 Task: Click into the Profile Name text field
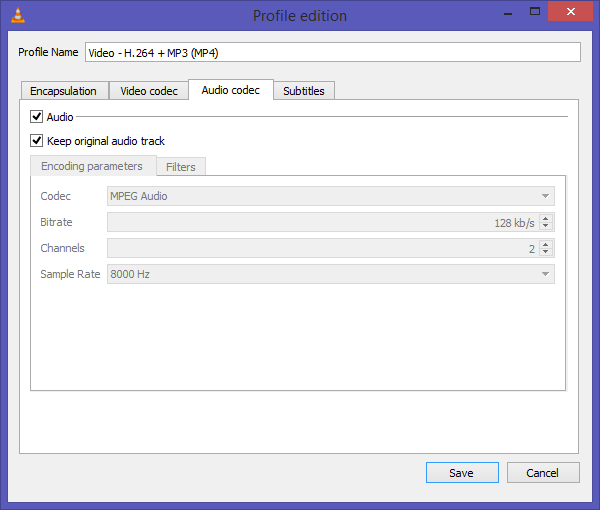(333, 52)
